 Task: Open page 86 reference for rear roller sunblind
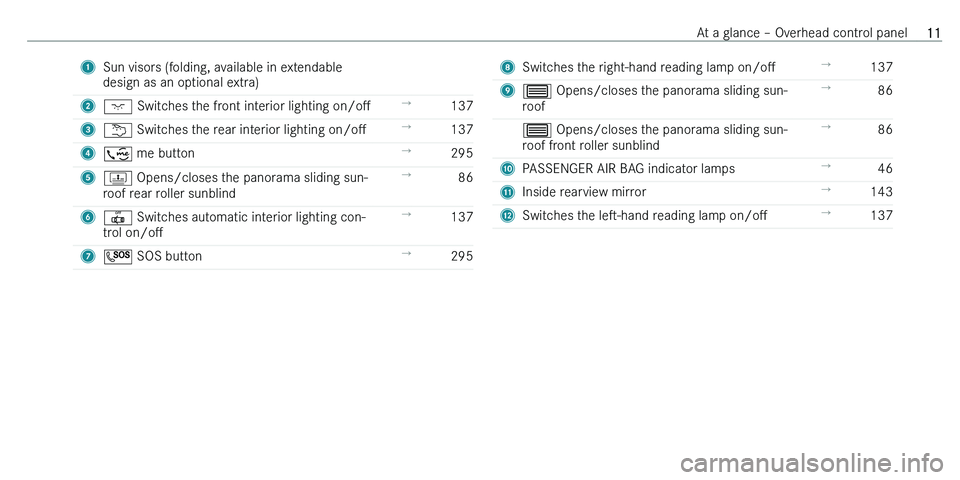coord(465,177)
